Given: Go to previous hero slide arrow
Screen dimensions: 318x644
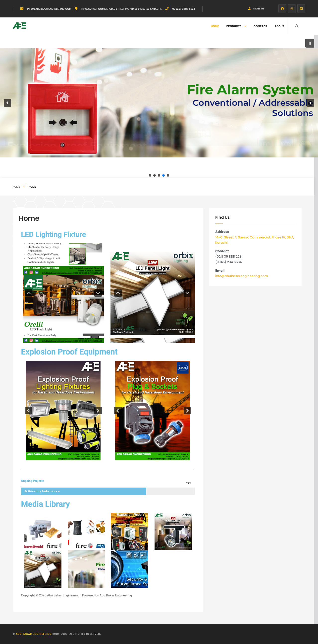Looking at the screenshot, I should [7, 103].
